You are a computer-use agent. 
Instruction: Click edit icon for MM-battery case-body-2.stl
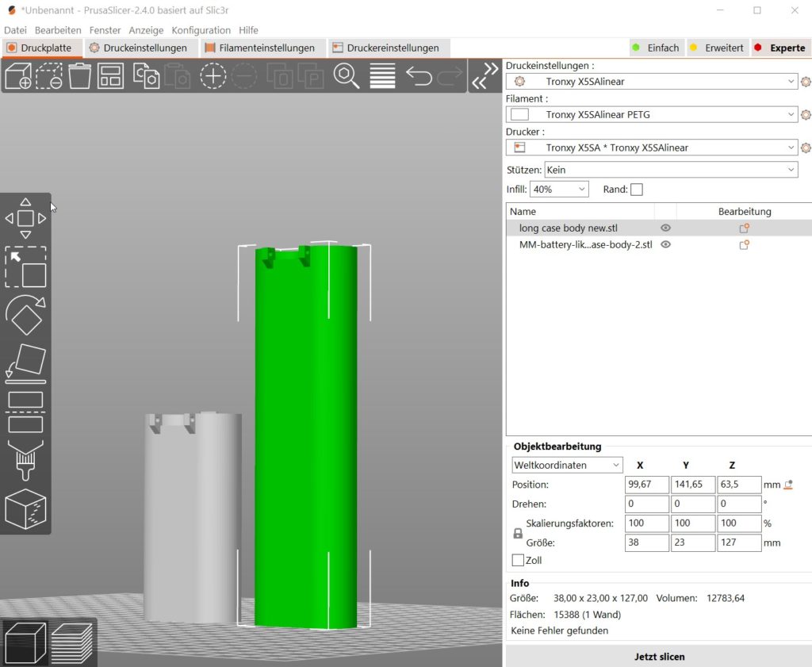point(744,244)
